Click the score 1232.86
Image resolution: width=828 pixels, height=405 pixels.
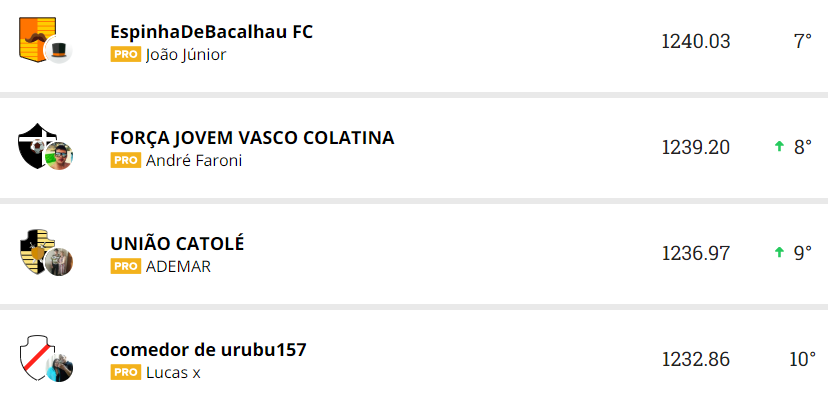695,360
